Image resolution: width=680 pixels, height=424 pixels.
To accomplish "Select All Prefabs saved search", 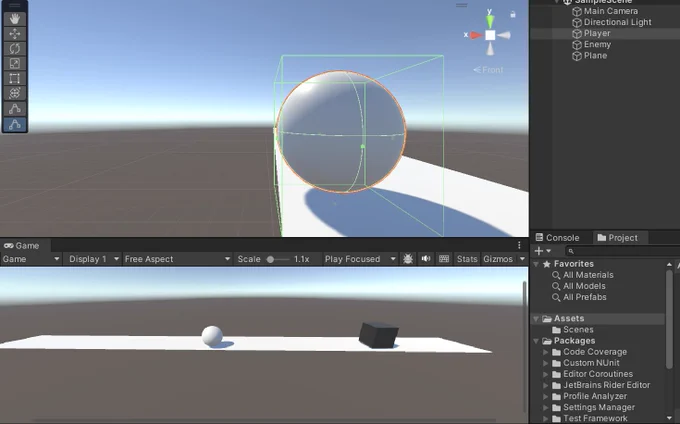I will (585, 297).
